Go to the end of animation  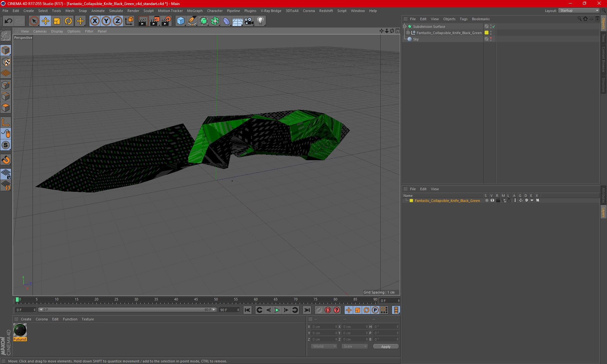tap(307, 310)
